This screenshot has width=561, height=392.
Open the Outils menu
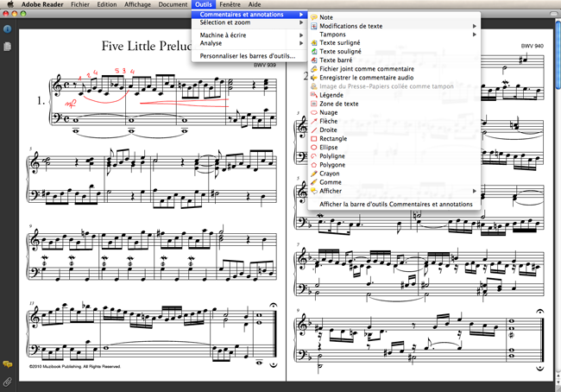pyautogui.click(x=203, y=4)
